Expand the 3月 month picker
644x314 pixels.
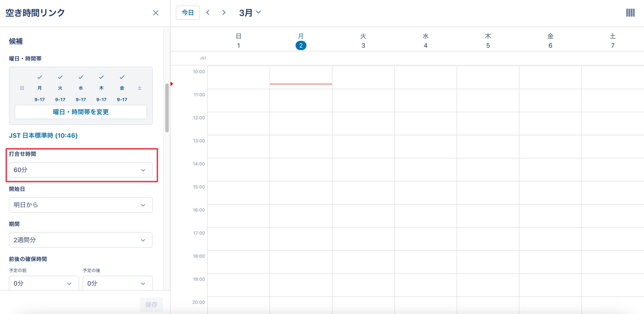pyautogui.click(x=250, y=12)
